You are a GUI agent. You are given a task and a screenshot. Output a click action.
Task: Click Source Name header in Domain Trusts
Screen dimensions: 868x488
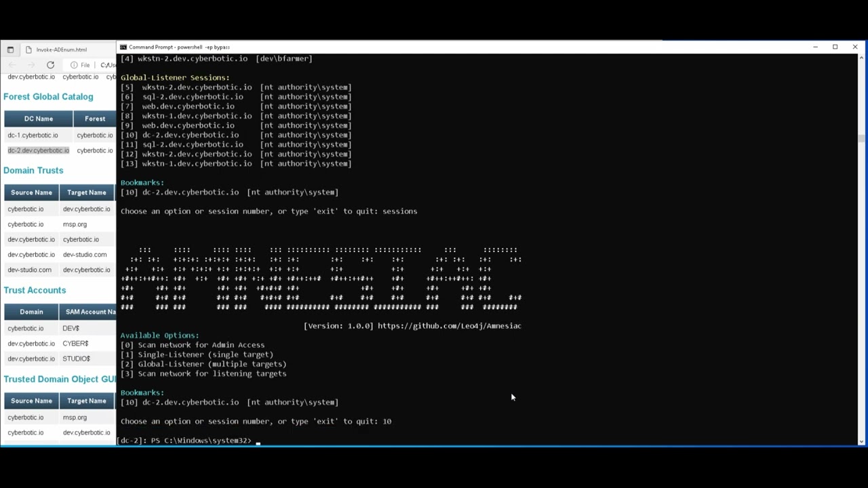click(31, 192)
